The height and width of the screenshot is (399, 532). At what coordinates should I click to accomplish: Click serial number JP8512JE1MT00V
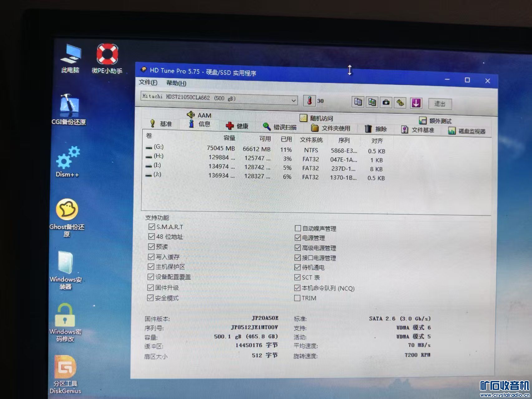pyautogui.click(x=254, y=327)
